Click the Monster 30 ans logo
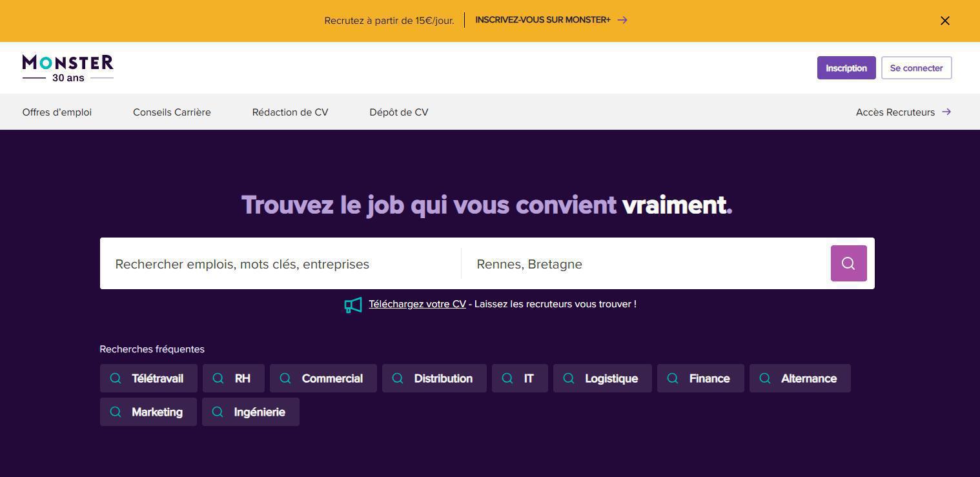 click(x=68, y=68)
